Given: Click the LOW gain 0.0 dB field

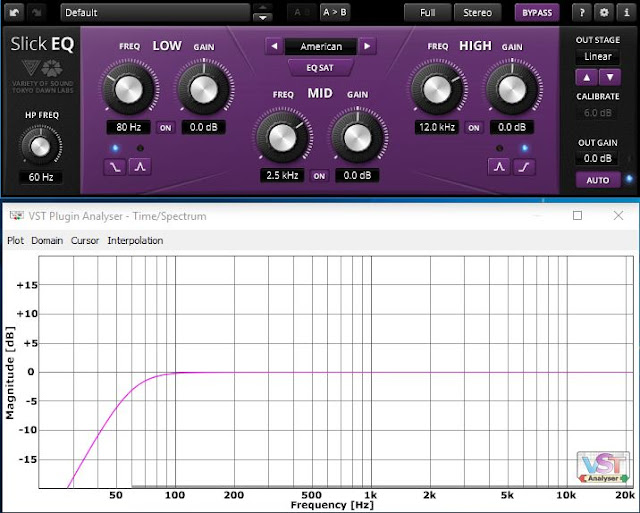Looking at the screenshot, I should click(203, 127).
